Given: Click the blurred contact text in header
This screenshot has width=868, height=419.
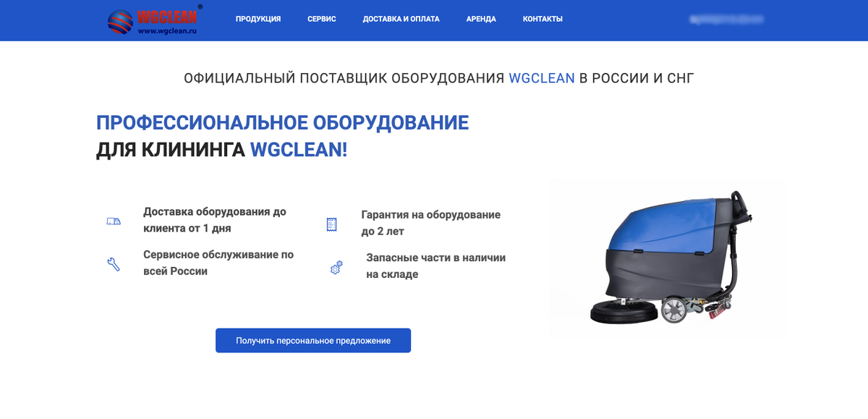Looking at the screenshot, I should coord(726,19).
